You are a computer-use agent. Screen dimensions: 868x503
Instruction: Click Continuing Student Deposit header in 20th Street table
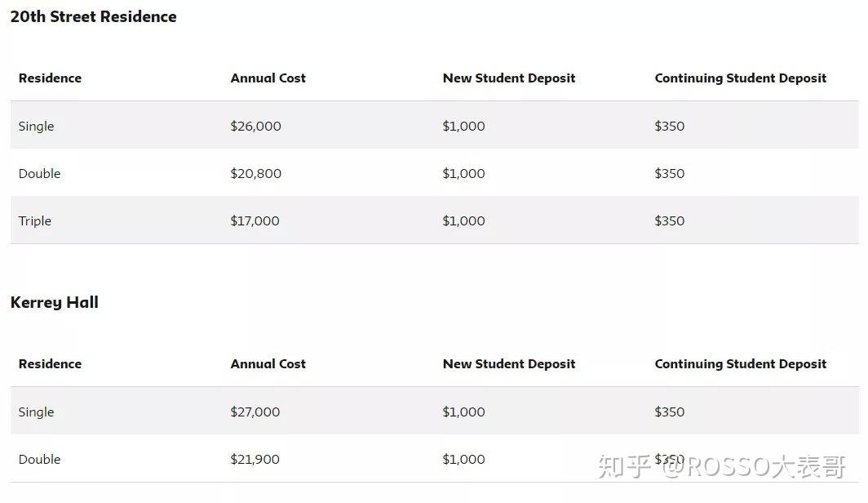tap(740, 78)
